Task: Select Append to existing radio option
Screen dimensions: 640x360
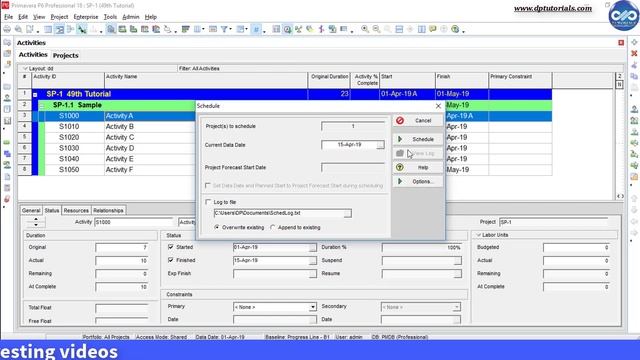Action: [x=273, y=227]
